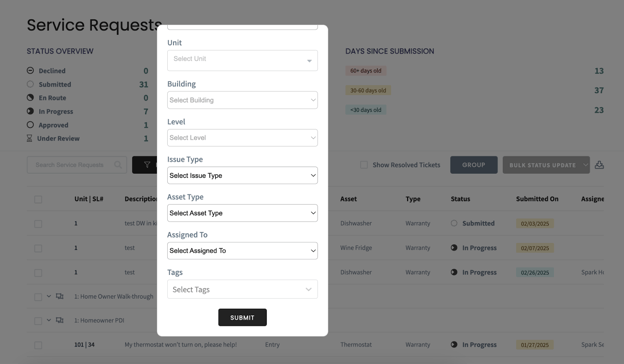
Task: Click the Submit button in the dialog
Action: 242,317
